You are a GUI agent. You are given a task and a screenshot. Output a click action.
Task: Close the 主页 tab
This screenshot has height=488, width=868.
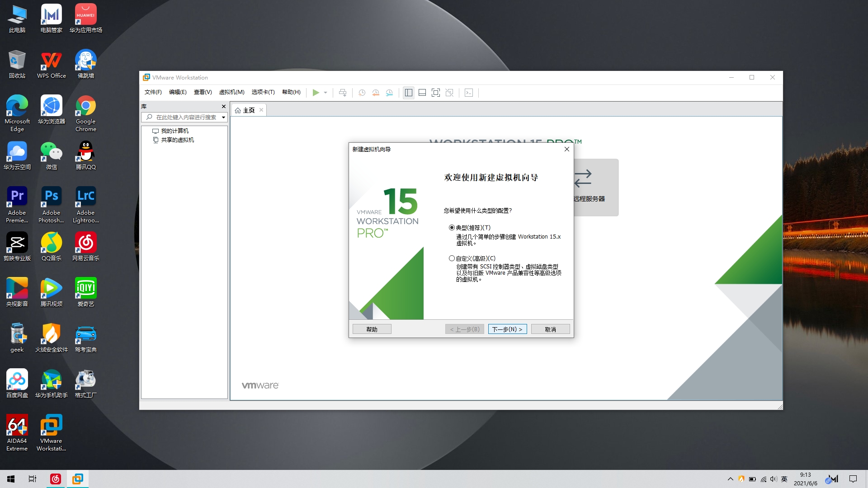(261, 110)
